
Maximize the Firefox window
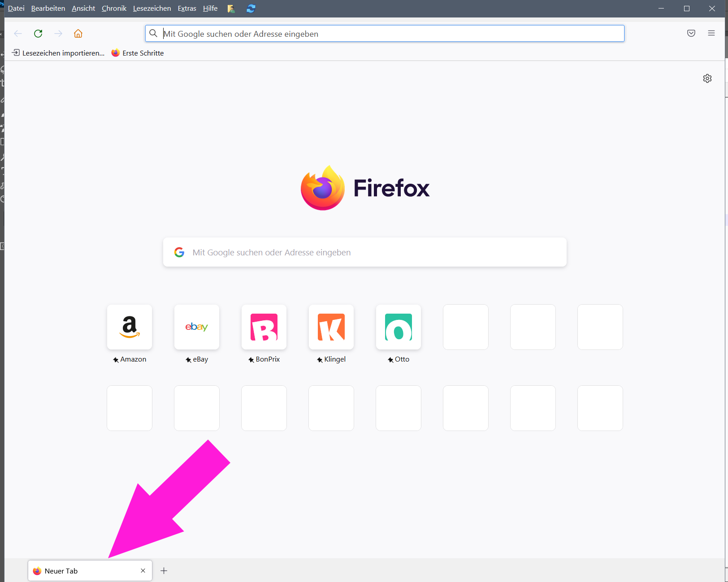(x=687, y=9)
